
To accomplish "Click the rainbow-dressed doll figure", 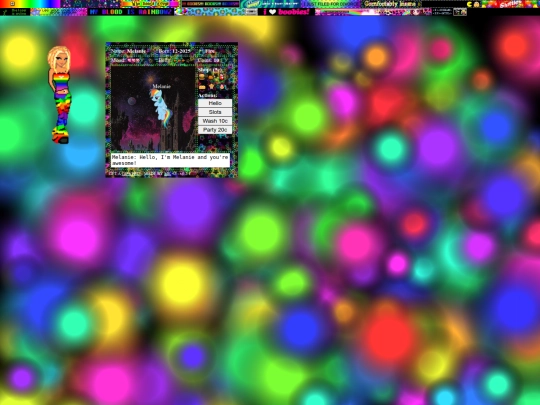I will [60, 95].
